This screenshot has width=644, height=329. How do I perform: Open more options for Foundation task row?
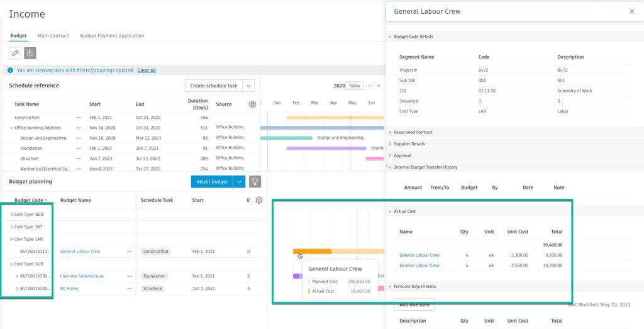point(79,148)
